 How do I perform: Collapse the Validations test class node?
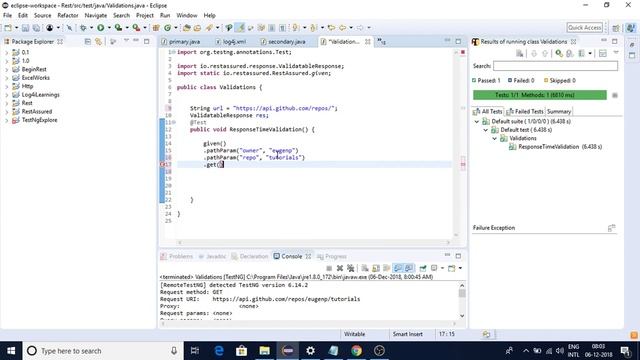pos(494,138)
